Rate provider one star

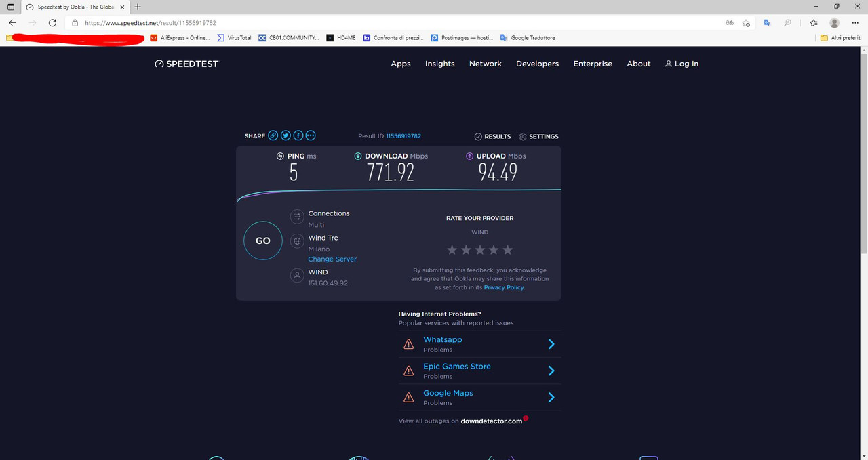(452, 250)
